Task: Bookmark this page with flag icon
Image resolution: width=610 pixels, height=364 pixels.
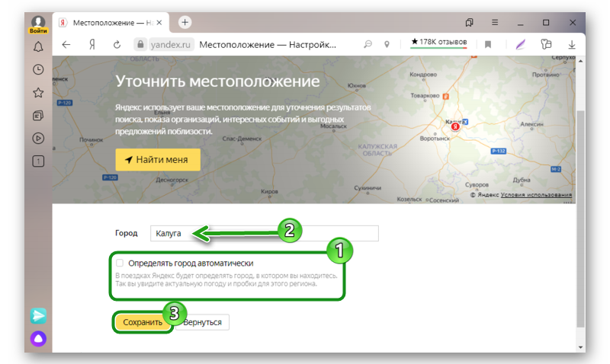Action: tap(488, 45)
